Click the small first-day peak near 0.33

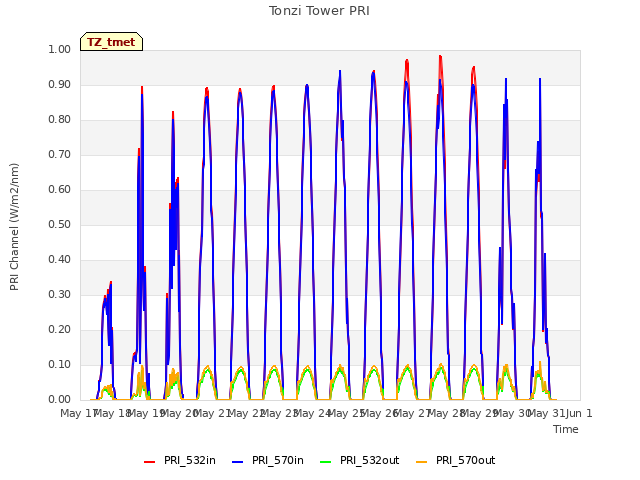point(111,282)
